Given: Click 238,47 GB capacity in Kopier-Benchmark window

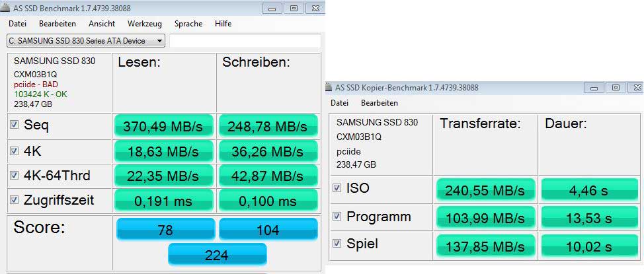Looking at the screenshot, I should 356,165.
